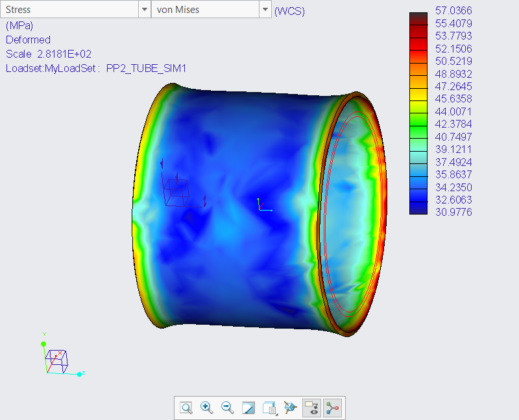Open the saved views icon

tap(269, 408)
